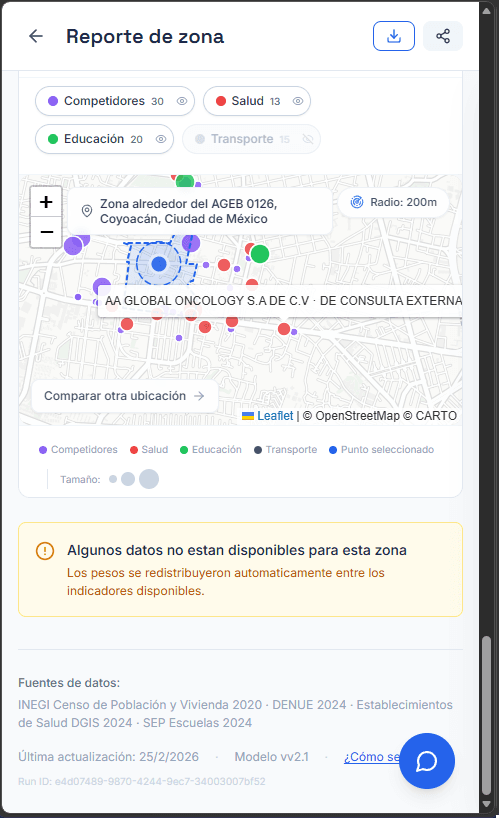Open the share options icon
The height and width of the screenshot is (818, 499).
[443, 36]
